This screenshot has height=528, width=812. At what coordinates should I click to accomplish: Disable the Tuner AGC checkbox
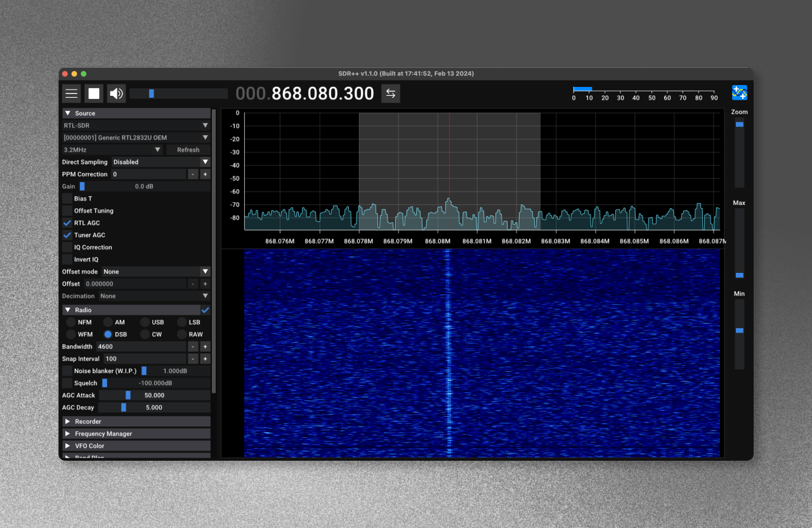[67, 235]
